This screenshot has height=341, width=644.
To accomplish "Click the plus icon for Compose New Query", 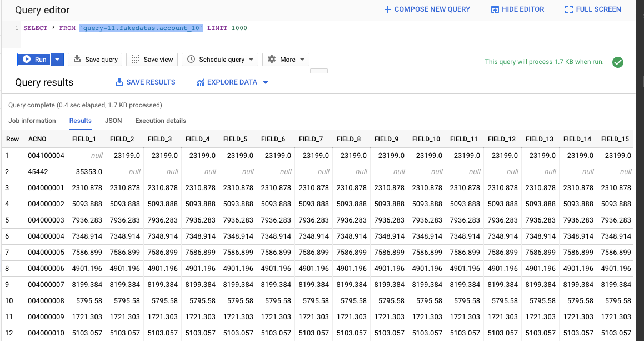I will click(x=387, y=9).
